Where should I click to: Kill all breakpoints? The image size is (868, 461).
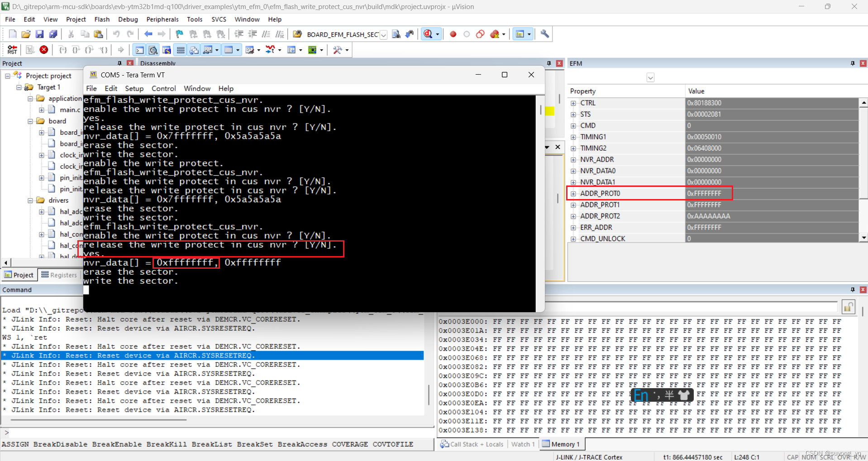pyautogui.click(x=495, y=34)
